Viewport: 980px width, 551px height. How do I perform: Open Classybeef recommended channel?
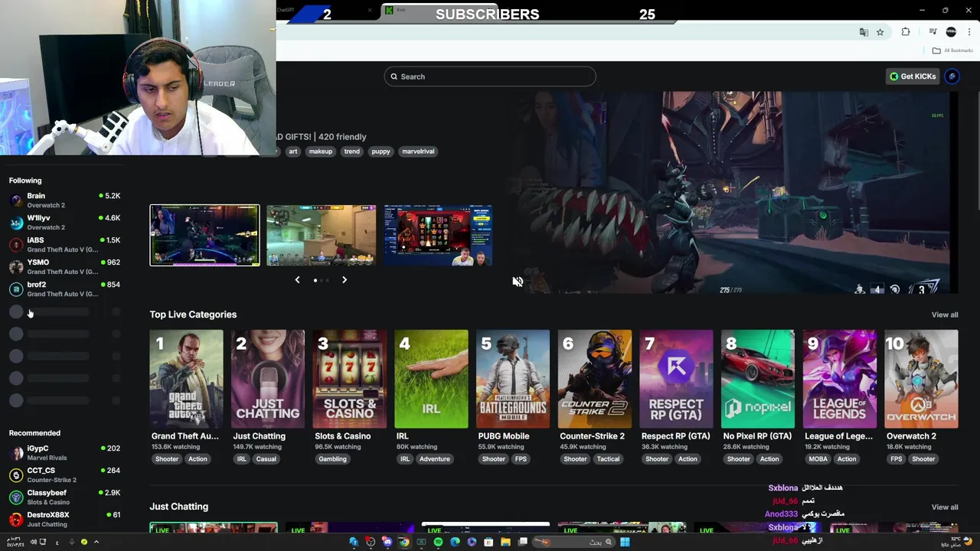pyautogui.click(x=64, y=497)
